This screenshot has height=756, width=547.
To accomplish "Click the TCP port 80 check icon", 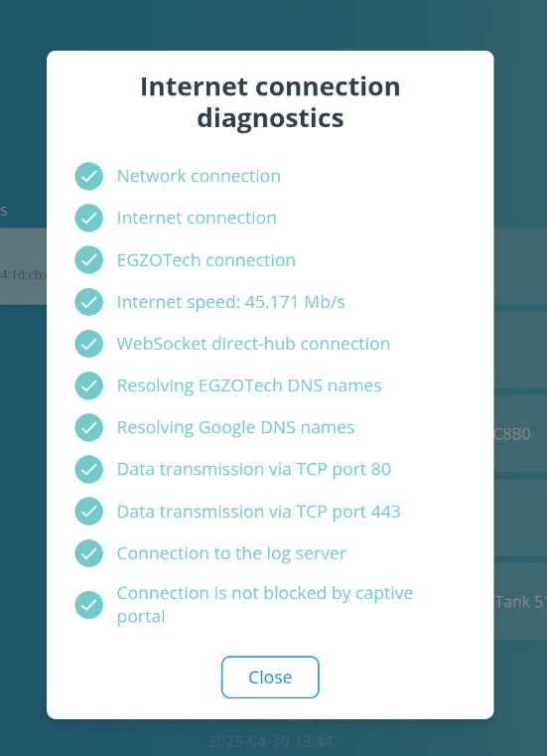I will tap(88, 470).
